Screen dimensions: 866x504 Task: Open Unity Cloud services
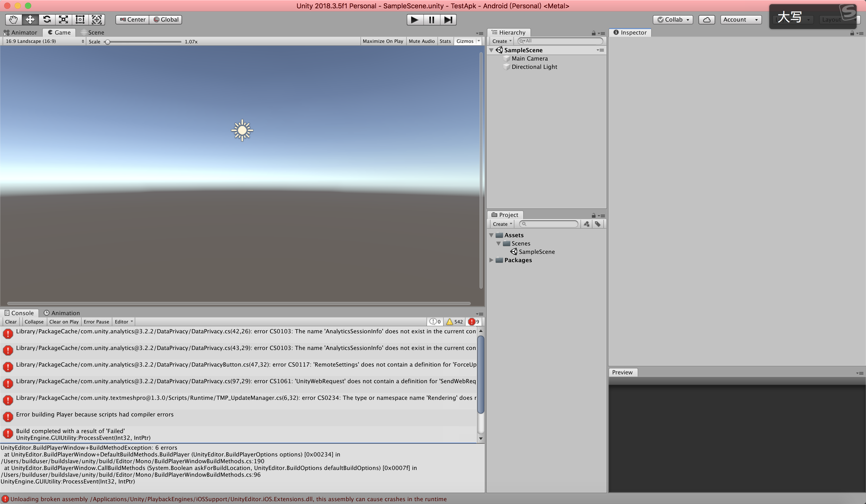pyautogui.click(x=707, y=19)
